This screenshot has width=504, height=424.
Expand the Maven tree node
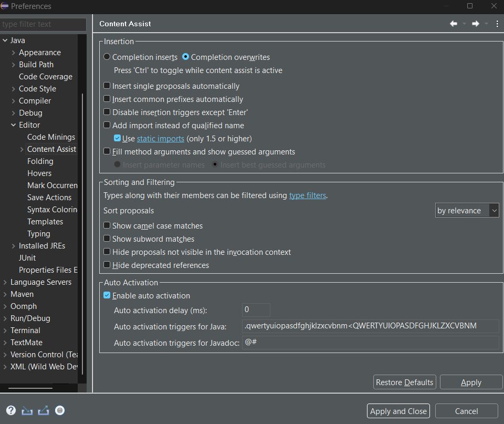pyautogui.click(x=5, y=294)
